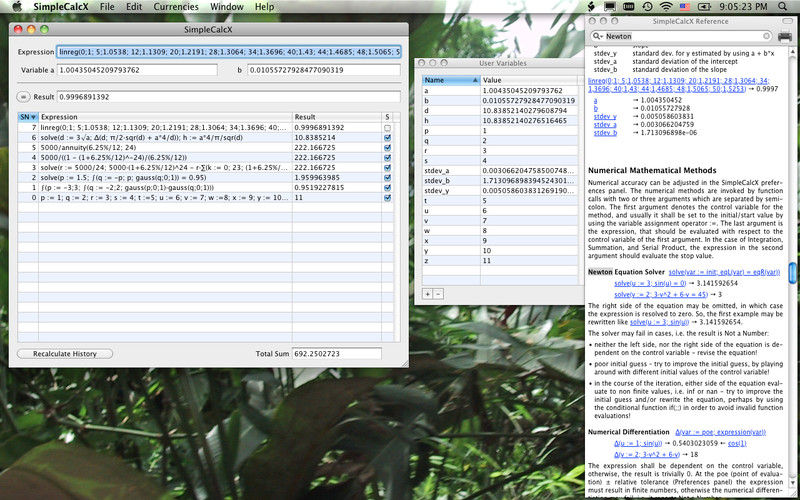Clear the Newton search text with the x icon

click(766, 36)
